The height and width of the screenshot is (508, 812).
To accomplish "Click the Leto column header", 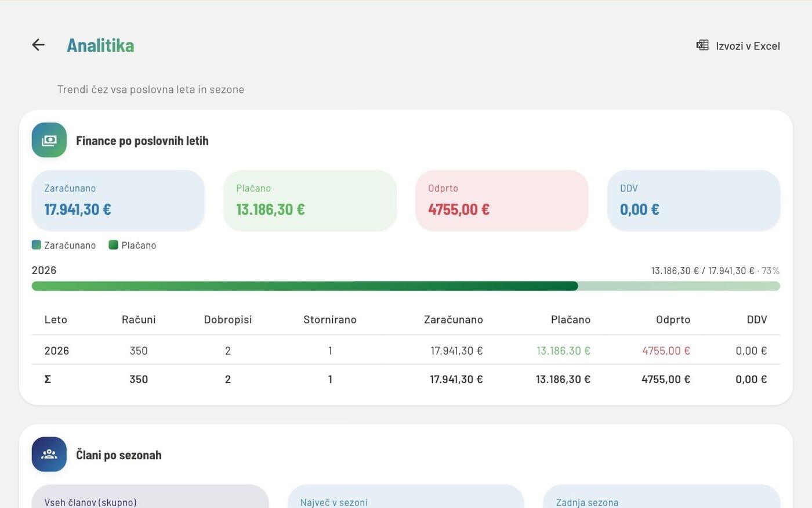I will pyautogui.click(x=56, y=319).
